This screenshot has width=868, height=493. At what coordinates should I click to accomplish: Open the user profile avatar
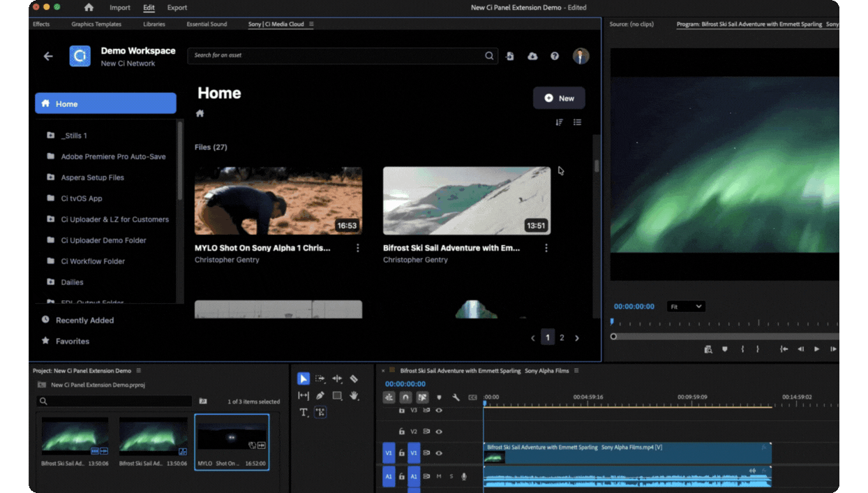coord(581,56)
